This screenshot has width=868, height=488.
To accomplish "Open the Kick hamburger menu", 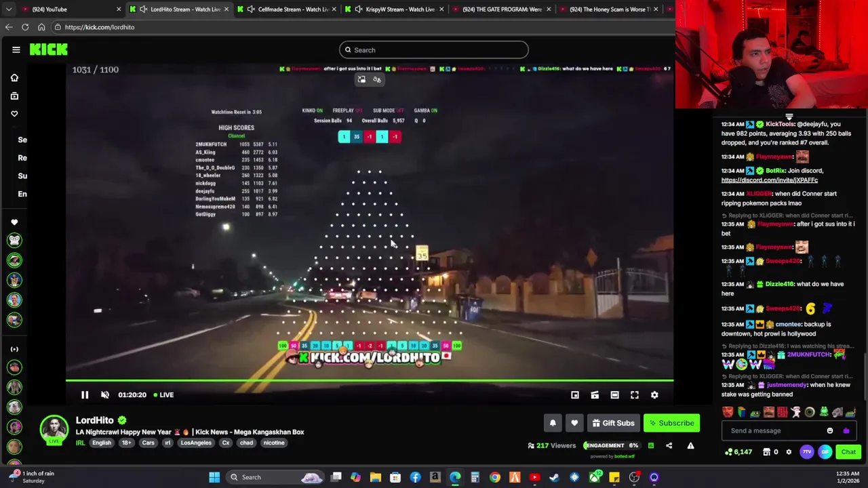I will click(x=16, y=49).
